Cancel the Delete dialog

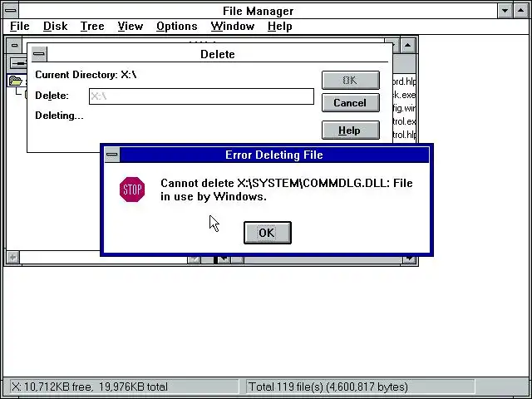point(350,103)
